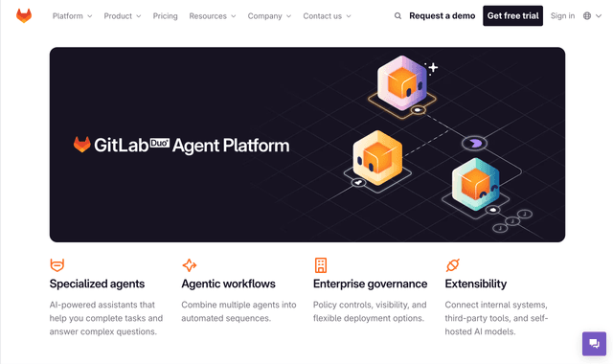Screen dimensions: 613x364
Task: Click text 'Connect internal systems,'
Action: click(496, 305)
